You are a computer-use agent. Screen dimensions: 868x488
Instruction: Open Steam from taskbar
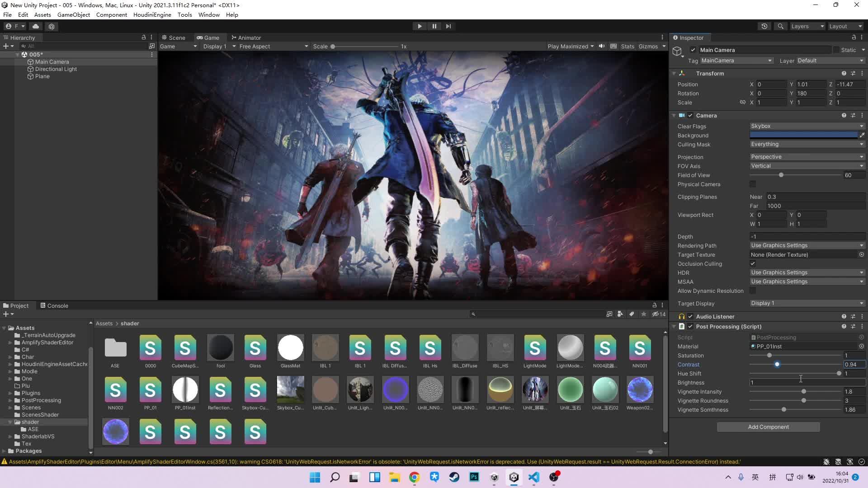coord(454,477)
